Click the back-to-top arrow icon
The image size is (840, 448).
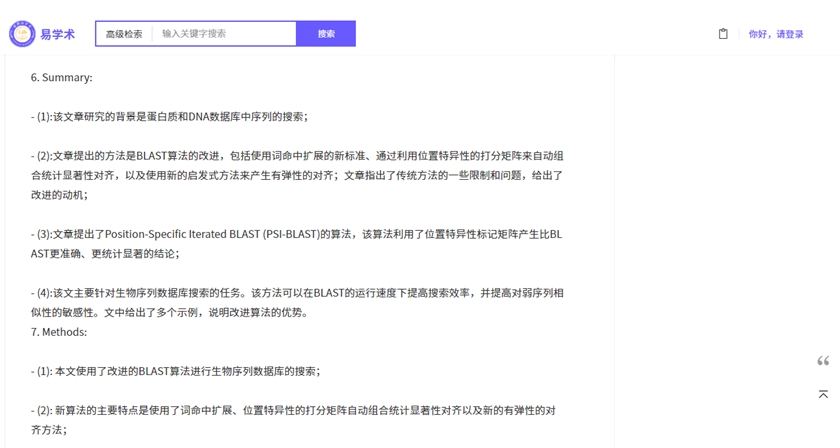pyautogui.click(x=823, y=394)
